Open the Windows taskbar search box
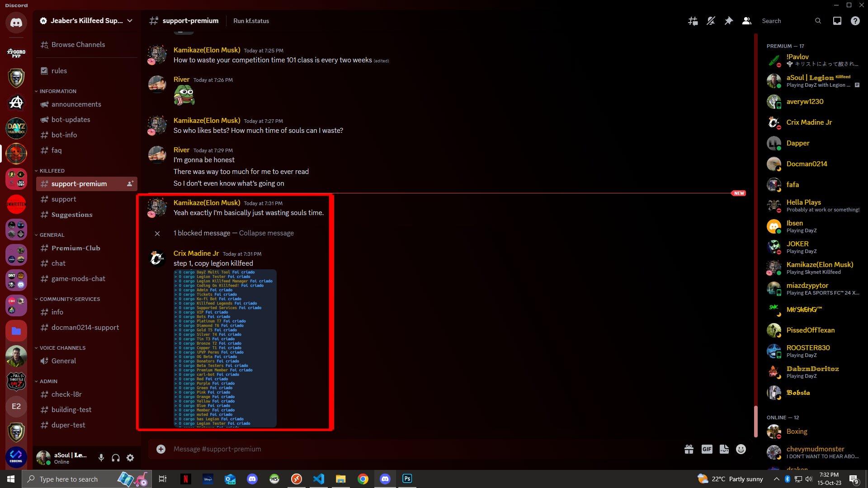 point(87,479)
